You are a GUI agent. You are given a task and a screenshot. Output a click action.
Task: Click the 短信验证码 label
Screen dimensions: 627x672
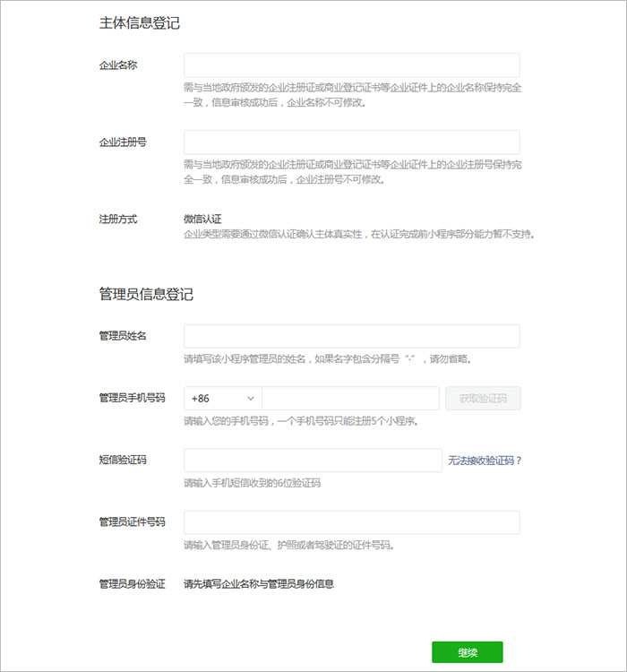(x=123, y=461)
